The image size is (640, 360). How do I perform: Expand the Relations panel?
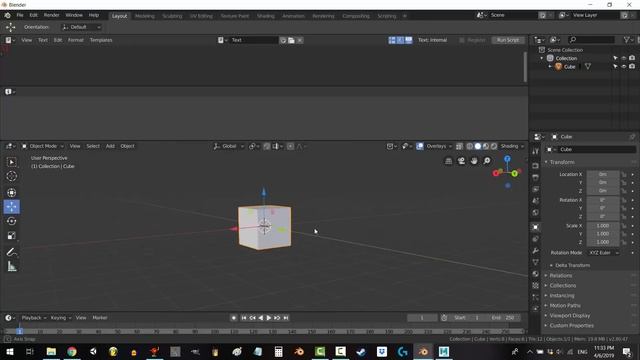point(560,276)
